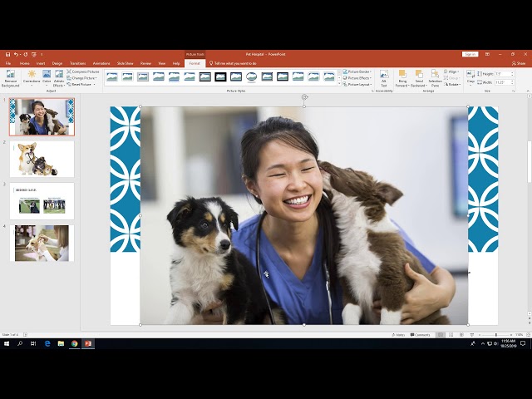Apply the oval picture style
Screen dimensions: 532x399
point(251,76)
